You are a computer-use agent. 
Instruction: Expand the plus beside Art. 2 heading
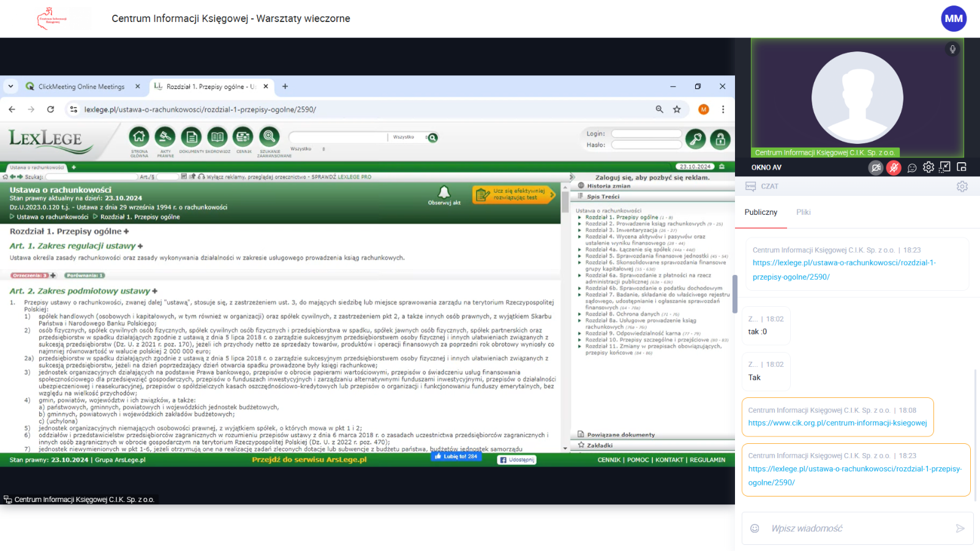[x=155, y=291]
